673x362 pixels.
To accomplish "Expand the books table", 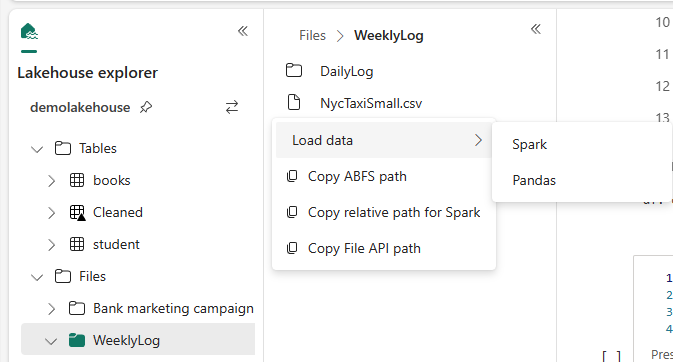I will click(52, 181).
